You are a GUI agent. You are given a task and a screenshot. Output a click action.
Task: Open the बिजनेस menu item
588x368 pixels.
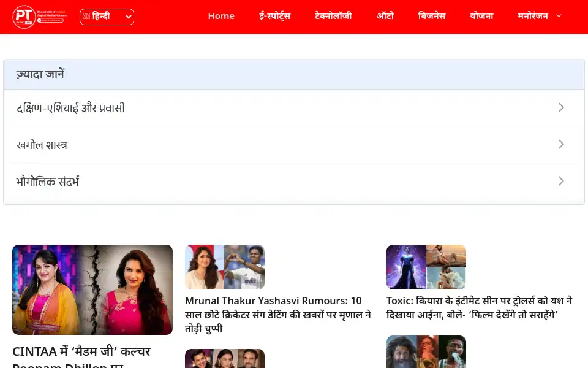coord(432,16)
